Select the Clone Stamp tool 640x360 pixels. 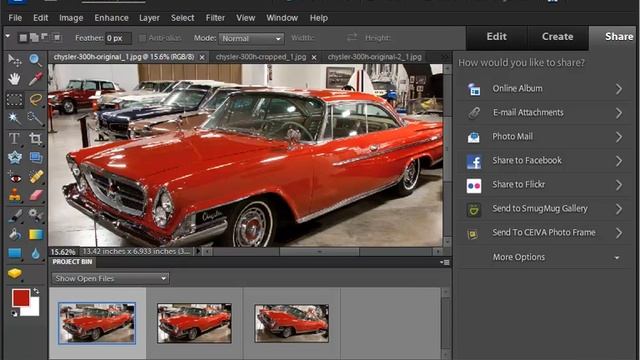coord(14,195)
